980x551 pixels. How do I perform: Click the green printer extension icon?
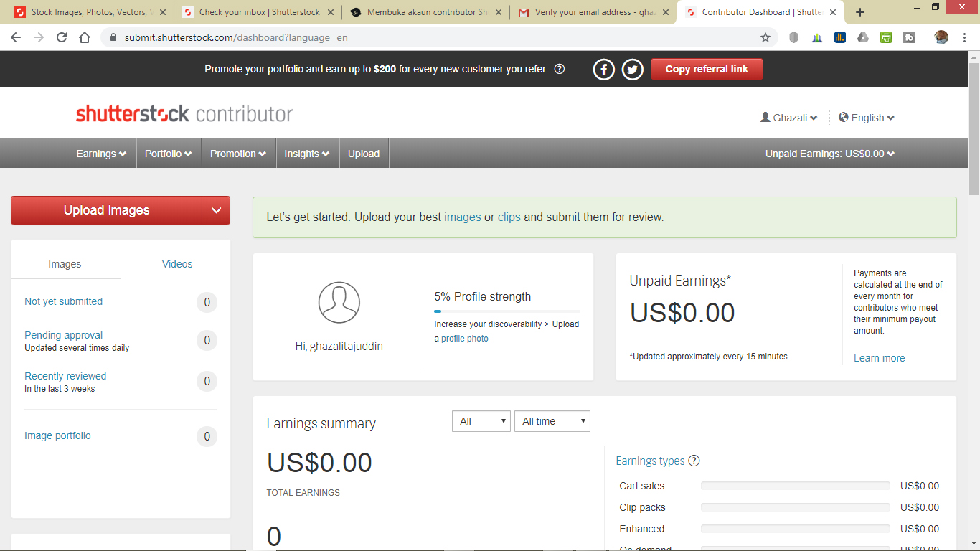886,37
